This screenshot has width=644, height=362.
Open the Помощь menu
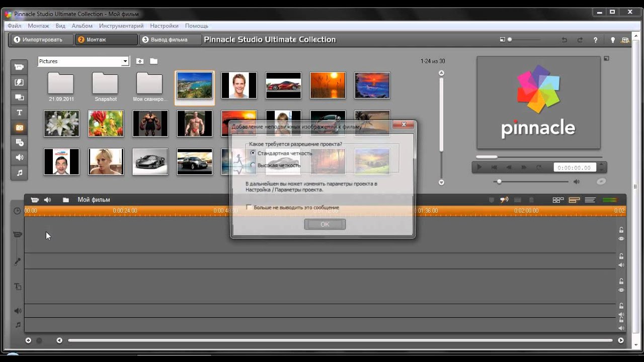tap(197, 26)
